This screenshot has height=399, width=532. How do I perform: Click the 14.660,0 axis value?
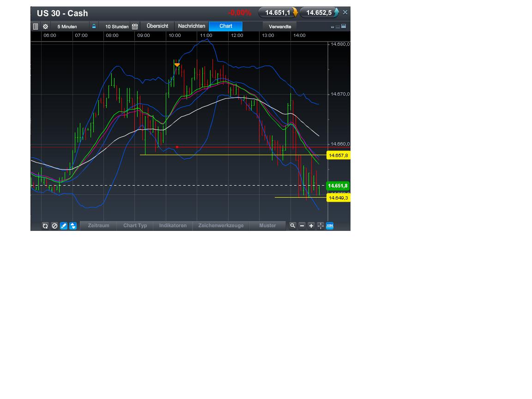(340, 144)
